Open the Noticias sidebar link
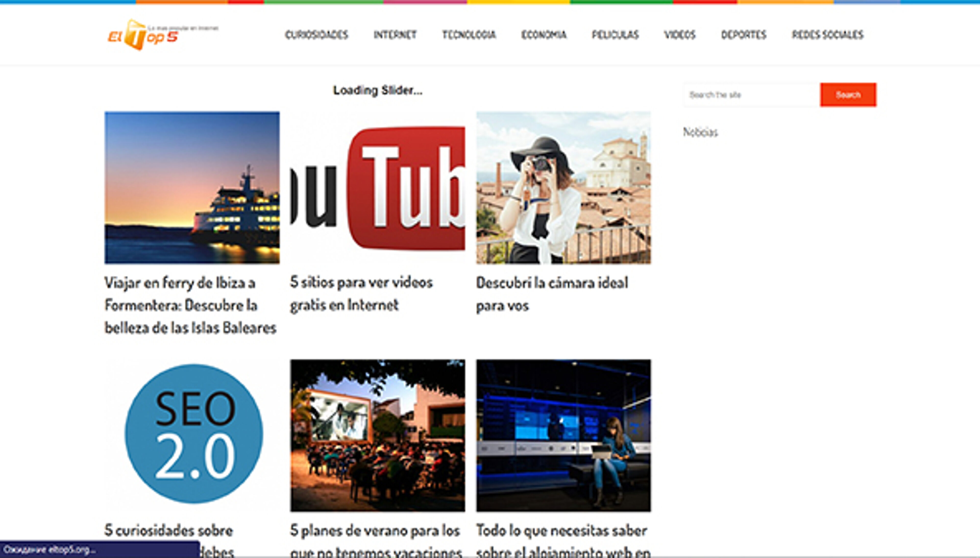 click(700, 132)
